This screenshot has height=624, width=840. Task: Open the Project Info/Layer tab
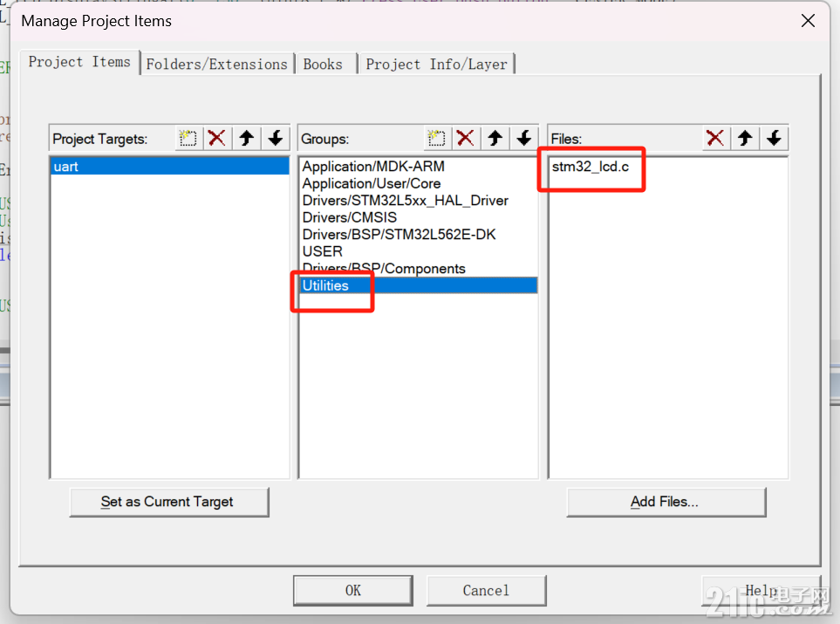click(x=437, y=65)
